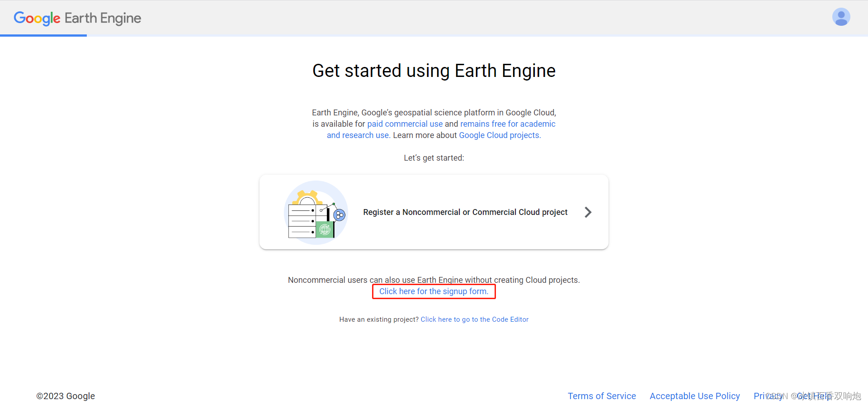Open the 'paid commercial use' link
Viewport: 868px width, 405px height.
click(x=405, y=124)
